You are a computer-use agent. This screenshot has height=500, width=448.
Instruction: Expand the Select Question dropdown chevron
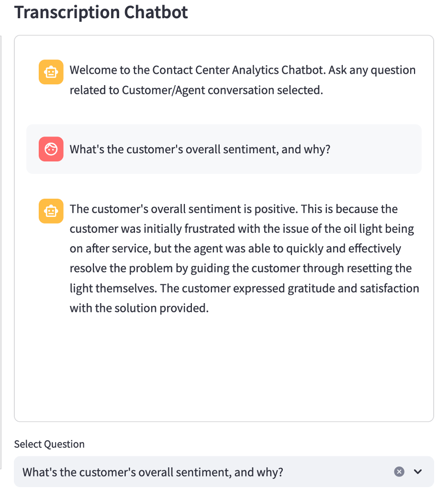tap(418, 472)
